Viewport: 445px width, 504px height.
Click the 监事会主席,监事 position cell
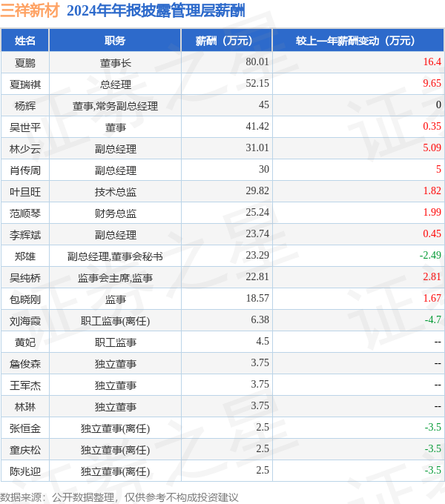point(116,278)
